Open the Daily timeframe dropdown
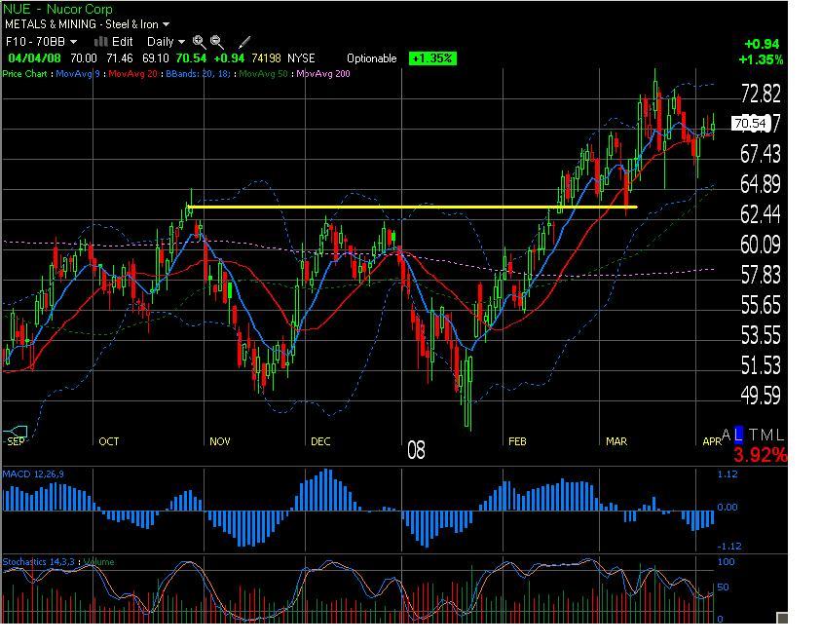 click(166, 42)
